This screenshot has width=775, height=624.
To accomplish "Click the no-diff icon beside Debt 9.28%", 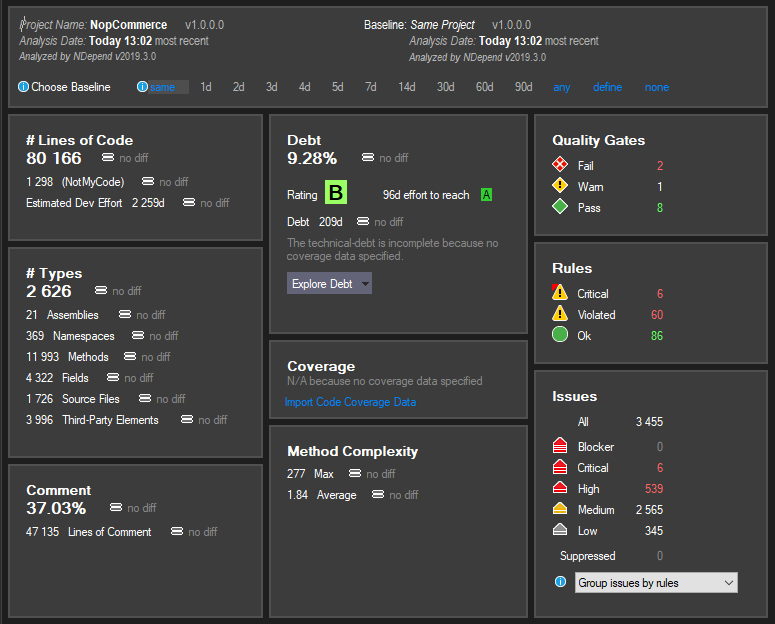I will pyautogui.click(x=368, y=157).
